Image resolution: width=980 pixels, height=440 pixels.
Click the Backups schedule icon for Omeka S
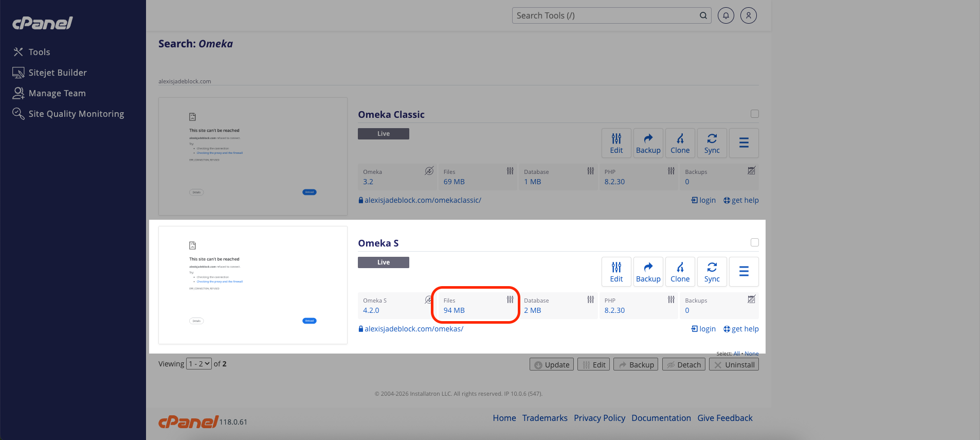pyautogui.click(x=751, y=300)
